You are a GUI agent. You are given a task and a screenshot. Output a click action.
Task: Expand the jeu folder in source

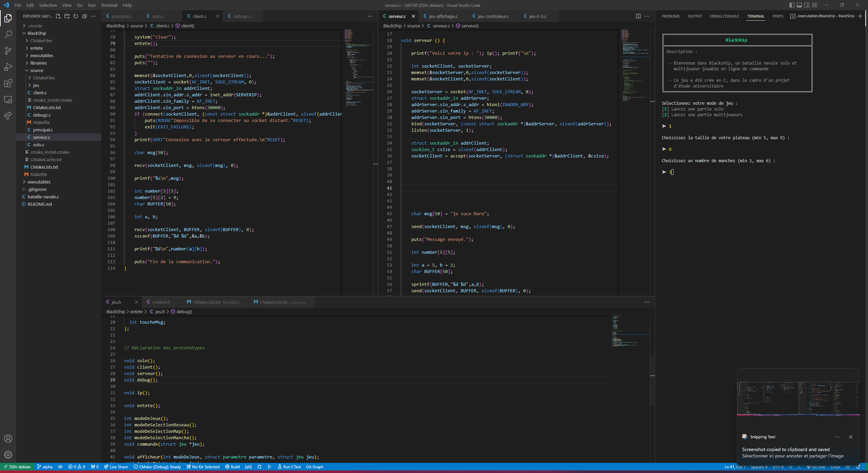pyautogui.click(x=36, y=85)
